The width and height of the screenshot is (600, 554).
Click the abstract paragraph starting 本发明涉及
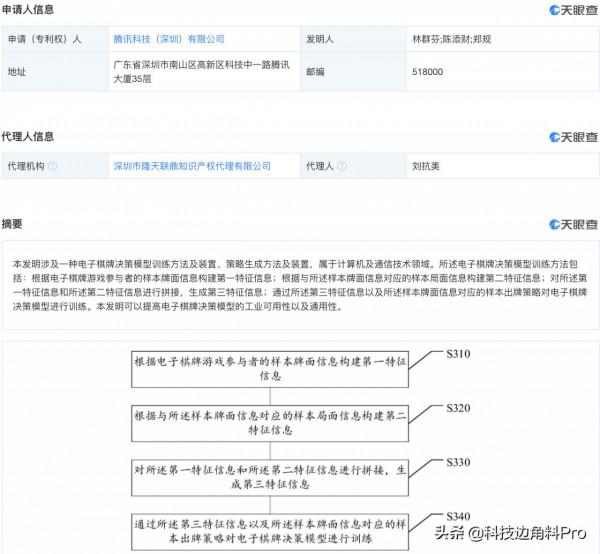pyautogui.click(x=300, y=285)
